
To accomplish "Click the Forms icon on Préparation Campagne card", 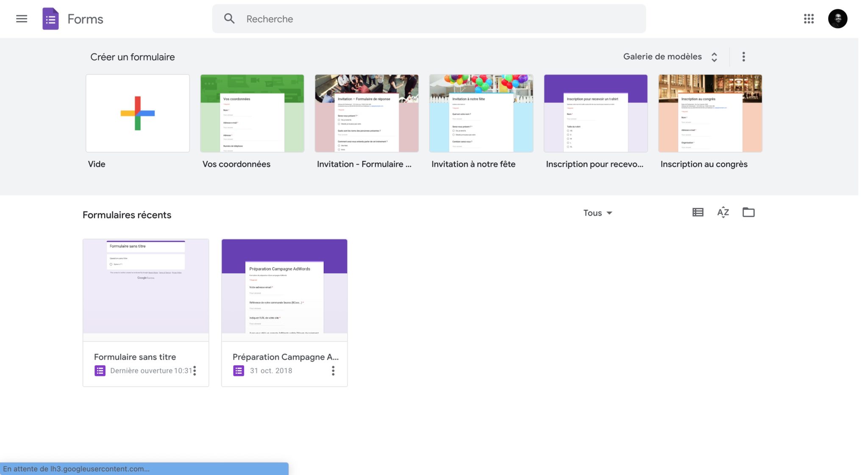I will click(x=238, y=370).
